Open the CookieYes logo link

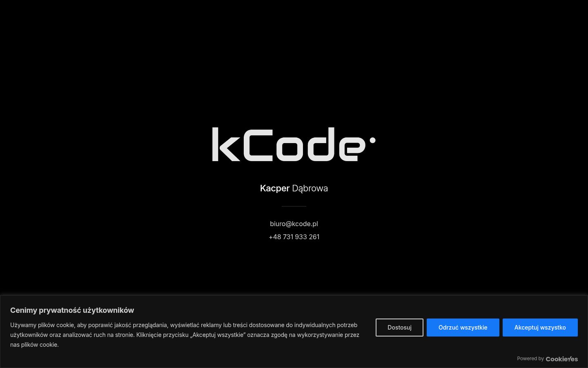(561, 359)
